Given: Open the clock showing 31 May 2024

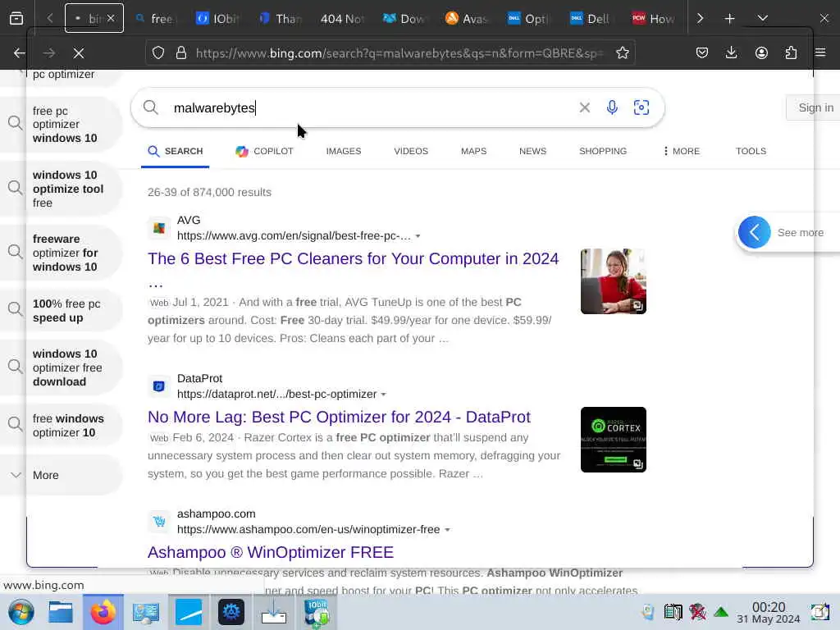Looking at the screenshot, I should tap(768, 612).
